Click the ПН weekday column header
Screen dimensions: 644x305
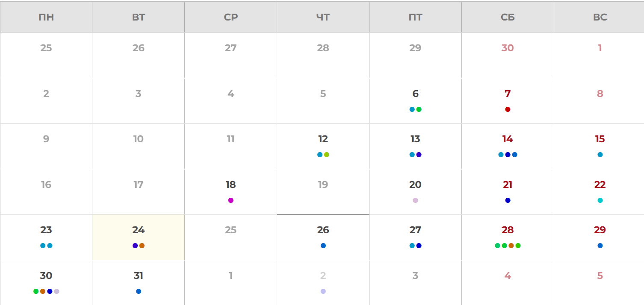[x=46, y=17]
